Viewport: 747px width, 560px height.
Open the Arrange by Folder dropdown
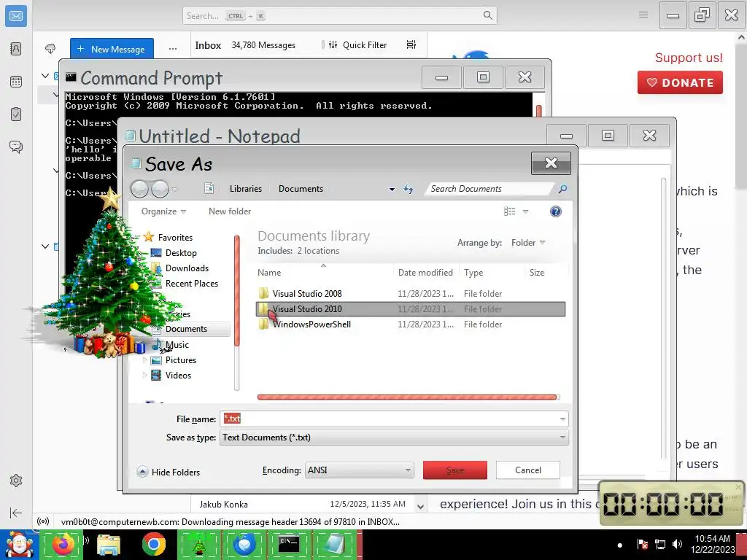click(528, 242)
